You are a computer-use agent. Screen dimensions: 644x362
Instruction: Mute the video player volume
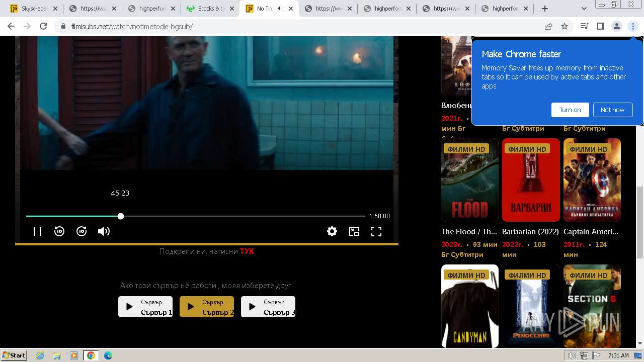click(104, 231)
